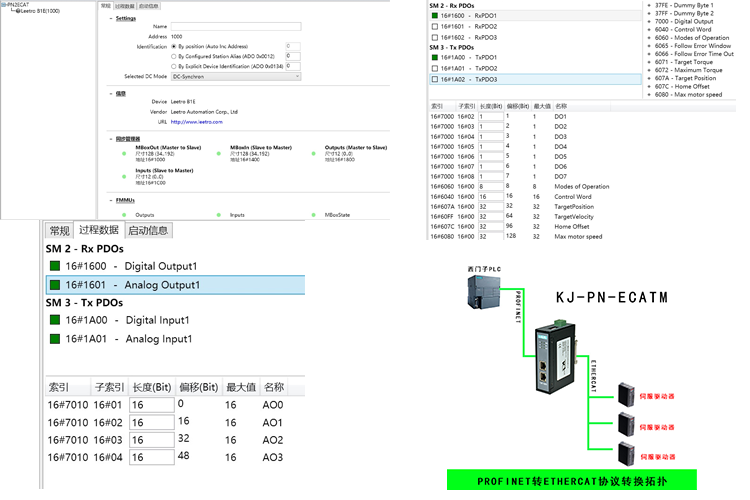The image size is (750, 500).
Task: Select the 37FE - Dummy Byte 1 object
Action: pyautogui.click(x=684, y=5)
